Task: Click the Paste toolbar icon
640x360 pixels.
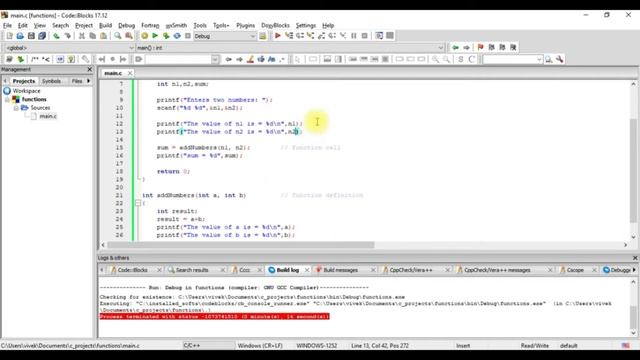Action: coord(103,36)
